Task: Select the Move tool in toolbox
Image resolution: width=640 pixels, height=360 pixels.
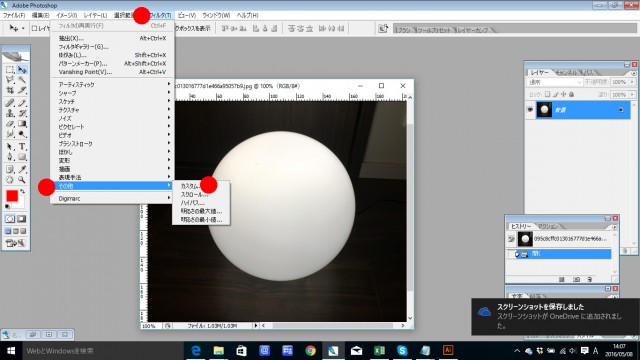Action: click(x=22, y=70)
